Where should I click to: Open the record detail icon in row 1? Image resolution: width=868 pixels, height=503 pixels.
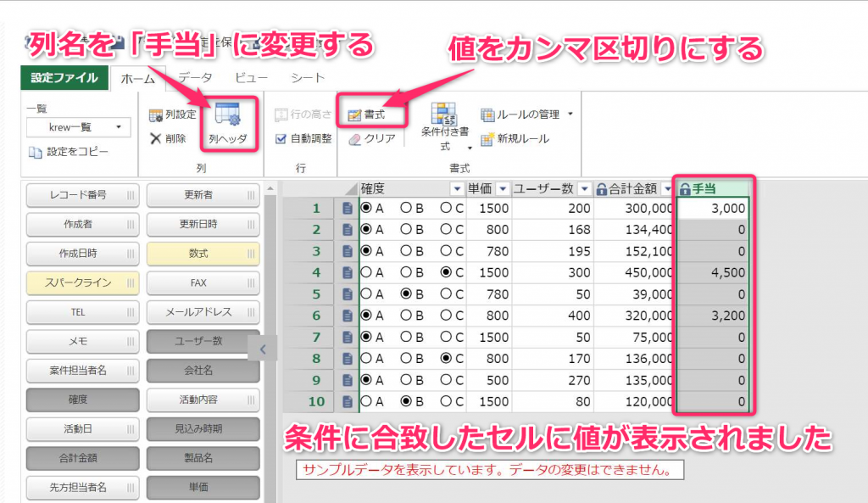click(347, 207)
